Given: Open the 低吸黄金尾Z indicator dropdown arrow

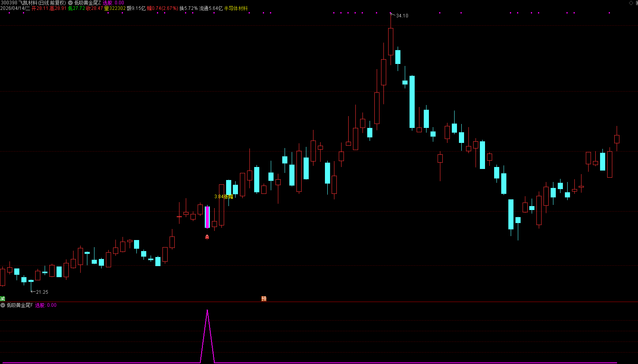Looking at the screenshot, I should point(70,3).
